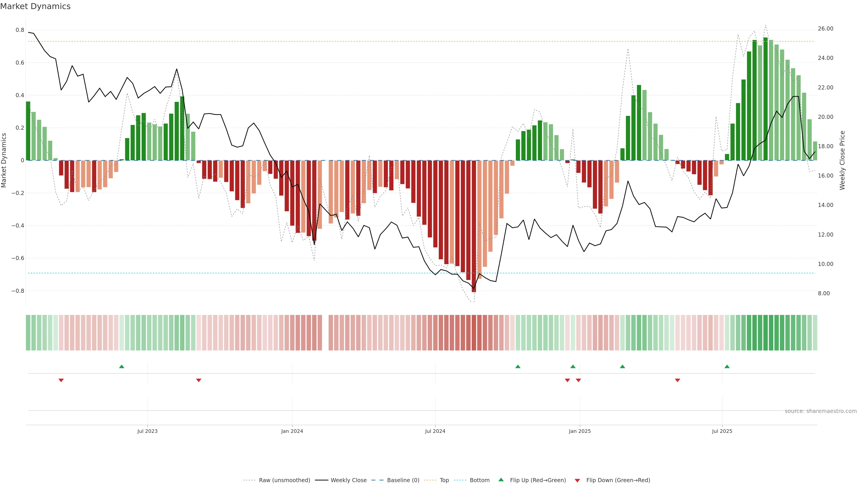Click the gap in the heat strip near Jan 2024
Image resolution: width=868 pixels, height=488 pixels.
pyautogui.click(x=325, y=333)
